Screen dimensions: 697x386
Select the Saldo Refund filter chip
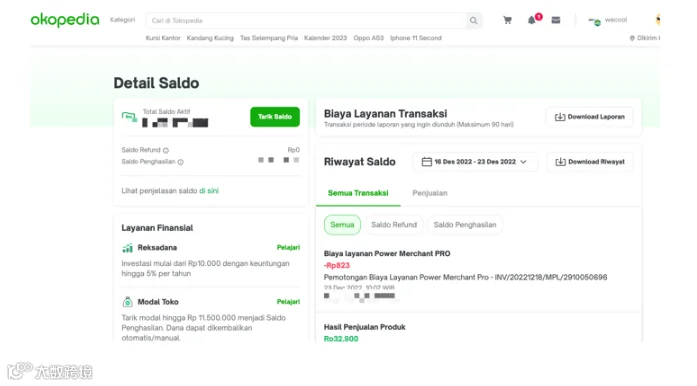click(394, 225)
